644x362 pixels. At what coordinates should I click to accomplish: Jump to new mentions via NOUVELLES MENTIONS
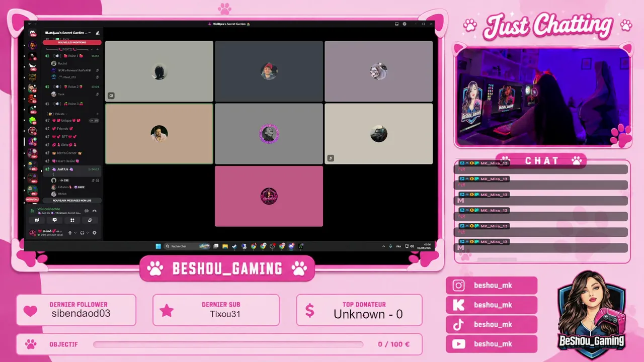[72, 43]
